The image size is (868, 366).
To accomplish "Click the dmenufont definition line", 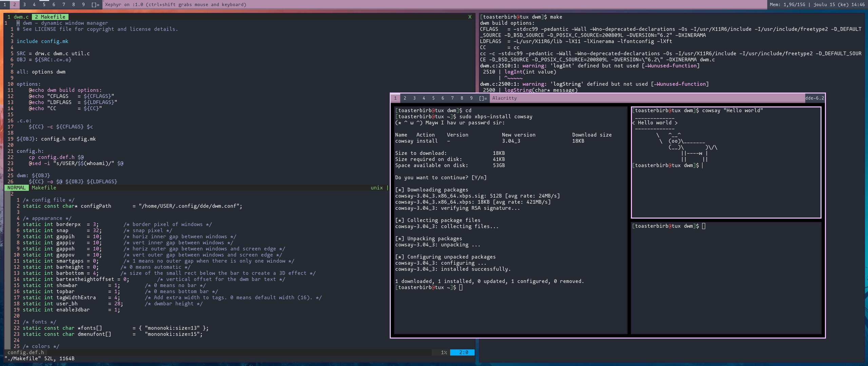I will pyautogui.click(x=113, y=334).
